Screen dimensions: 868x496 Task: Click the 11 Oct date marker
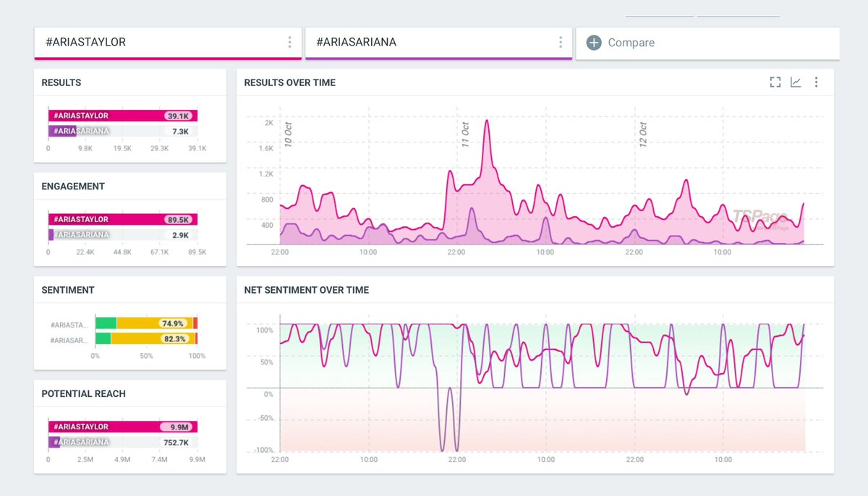coord(465,134)
